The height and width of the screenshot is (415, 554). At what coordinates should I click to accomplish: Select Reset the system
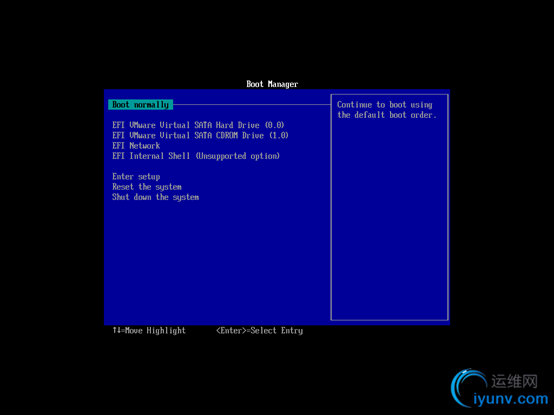tap(147, 187)
